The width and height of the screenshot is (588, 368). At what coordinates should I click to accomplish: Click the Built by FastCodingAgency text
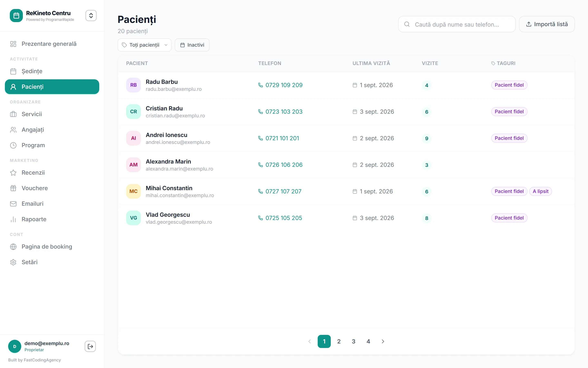tap(35, 360)
